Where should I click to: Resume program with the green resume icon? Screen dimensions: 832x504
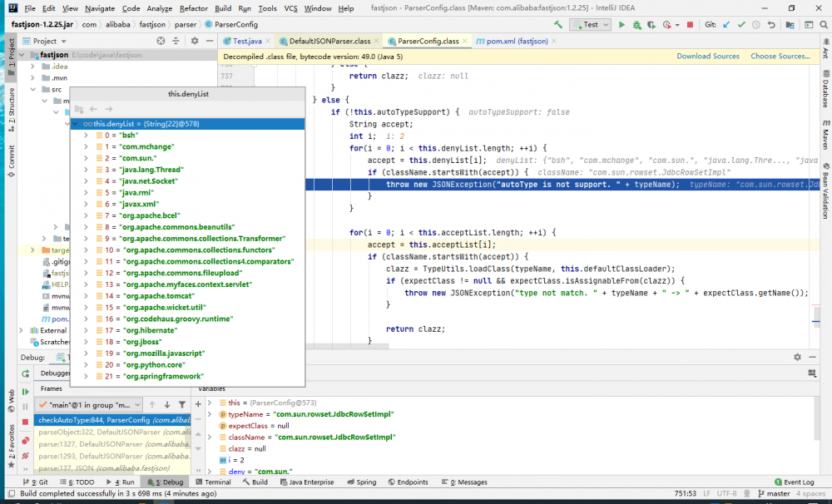click(x=25, y=391)
